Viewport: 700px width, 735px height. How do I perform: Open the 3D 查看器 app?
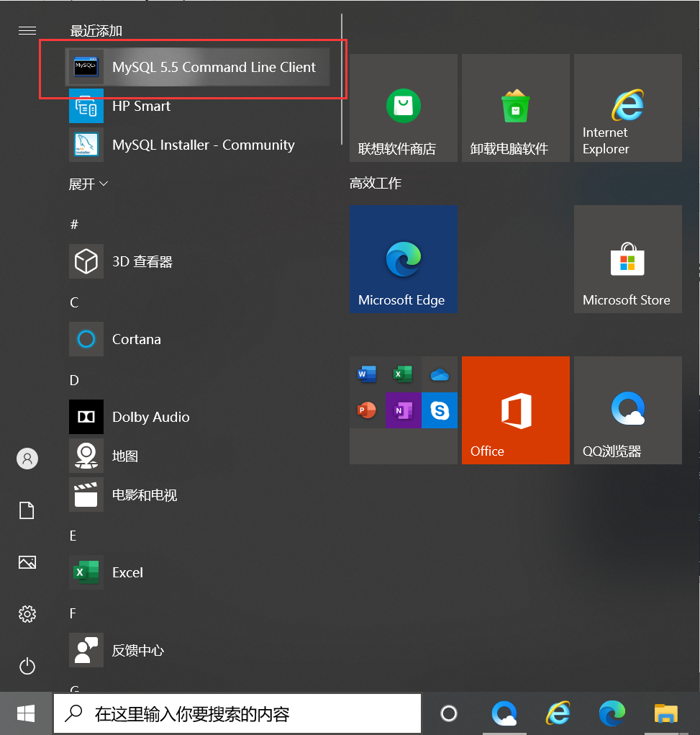coord(197,261)
